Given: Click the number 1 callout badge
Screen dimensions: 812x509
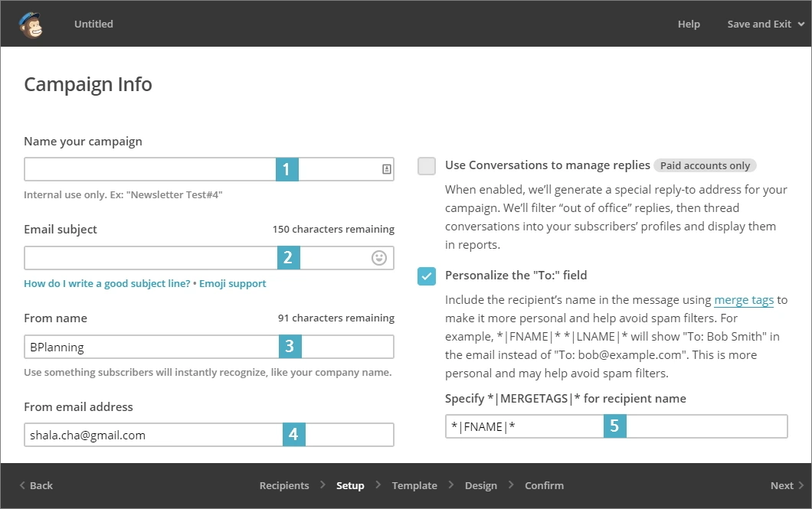Looking at the screenshot, I should tap(287, 169).
